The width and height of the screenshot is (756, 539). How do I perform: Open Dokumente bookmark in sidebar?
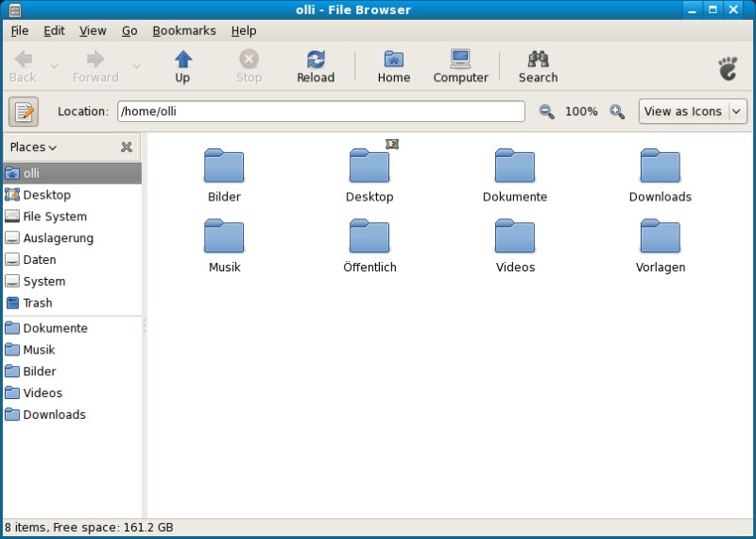73,328
